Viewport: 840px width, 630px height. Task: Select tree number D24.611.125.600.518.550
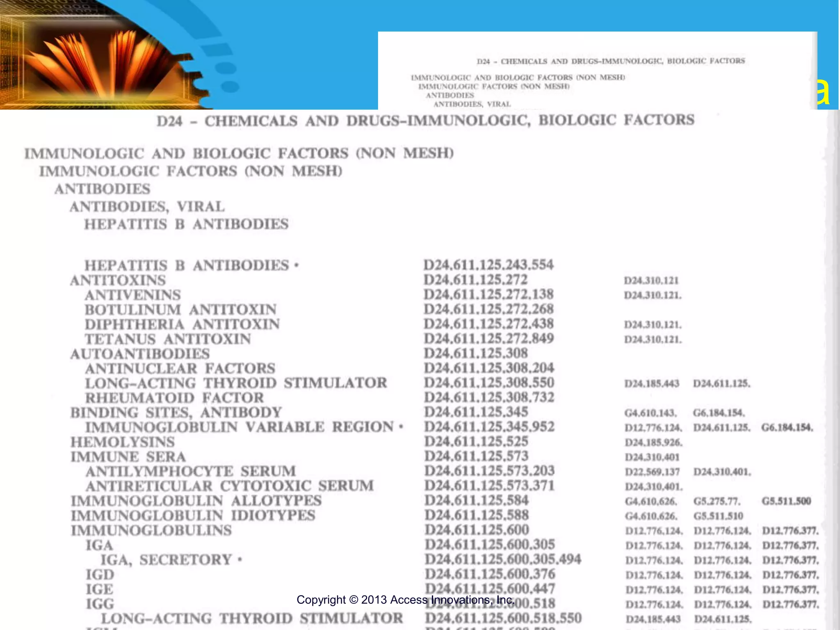(x=503, y=619)
